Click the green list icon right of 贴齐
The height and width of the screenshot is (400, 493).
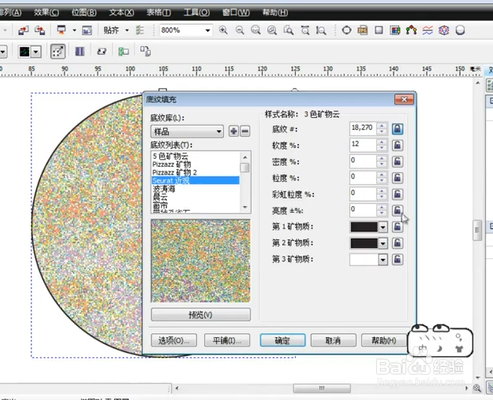pyautogui.click(x=140, y=30)
